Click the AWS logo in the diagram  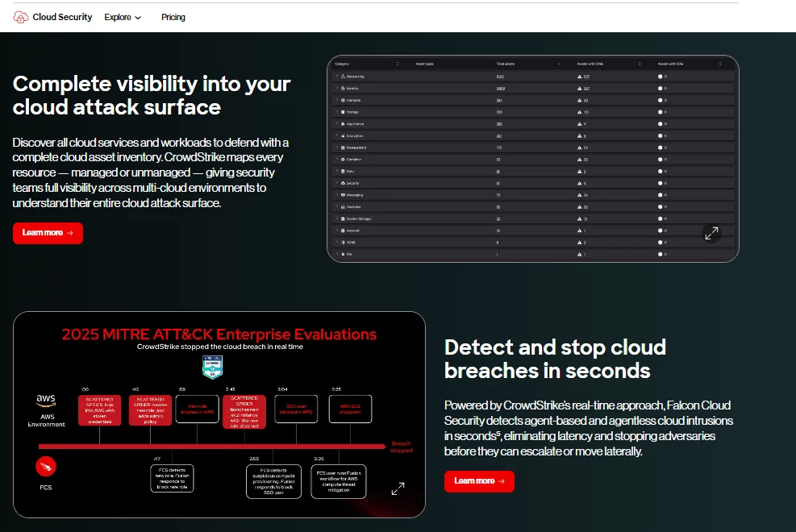point(46,400)
